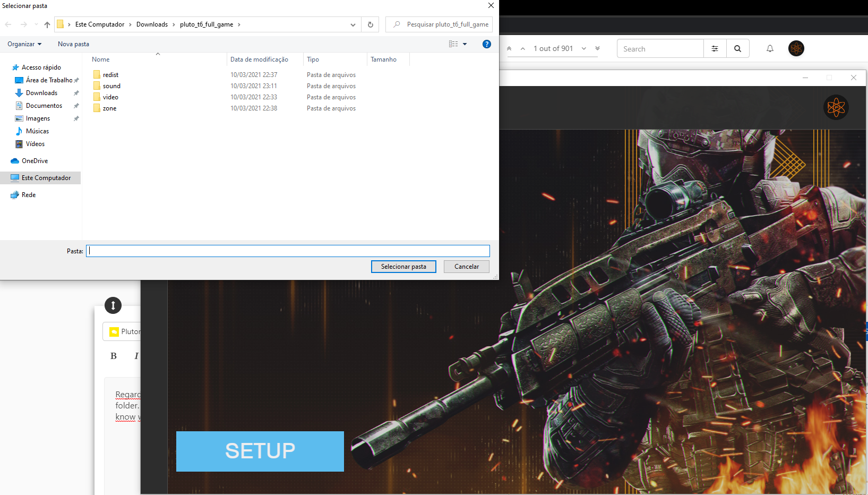Open forum notifications bell
The width and height of the screenshot is (868, 495).
pos(770,48)
